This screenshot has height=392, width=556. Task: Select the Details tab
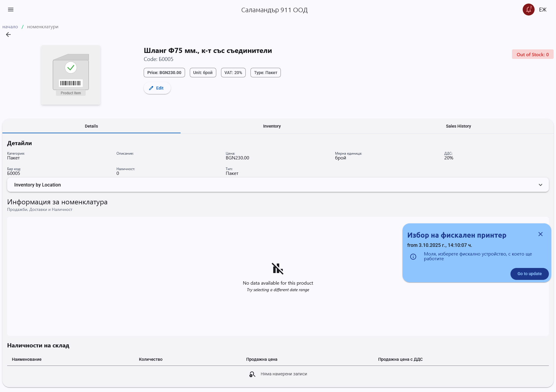click(x=91, y=126)
